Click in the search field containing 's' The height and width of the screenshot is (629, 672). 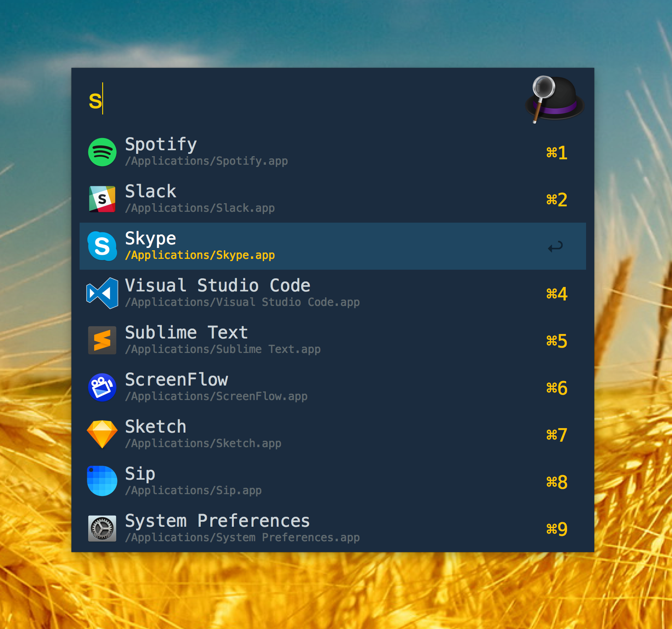click(298, 100)
